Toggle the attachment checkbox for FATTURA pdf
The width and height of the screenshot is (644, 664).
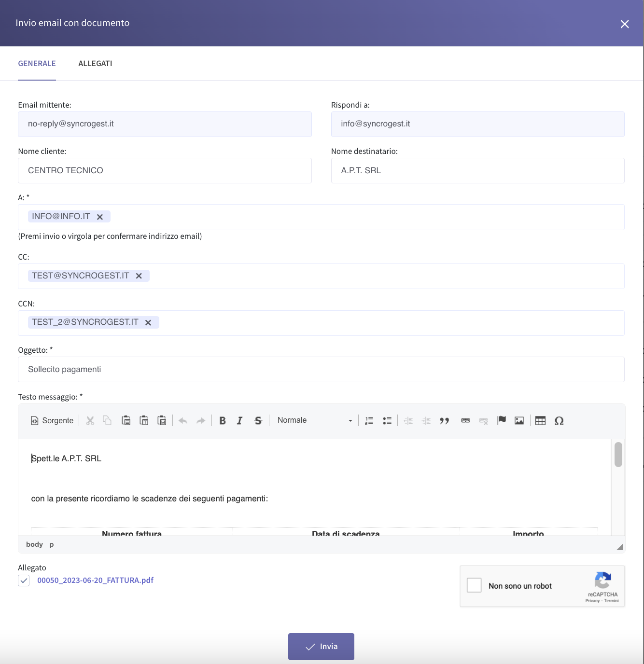point(24,581)
